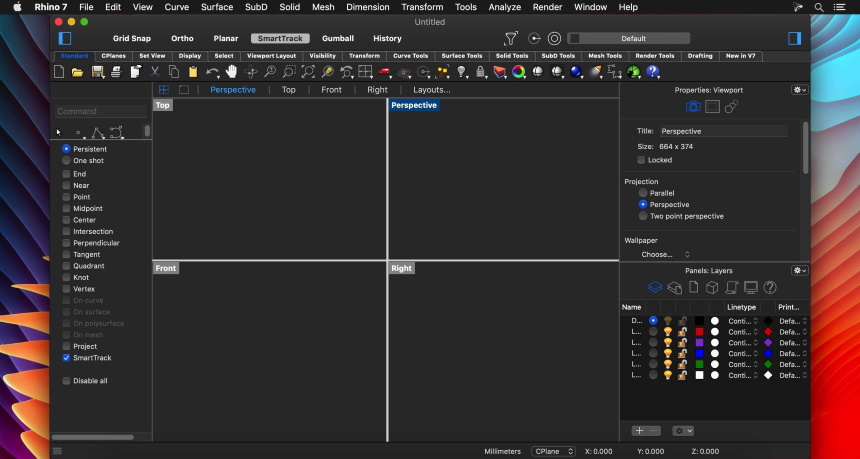Toggle the Ortho button
This screenshot has height=459, width=860.
(182, 38)
